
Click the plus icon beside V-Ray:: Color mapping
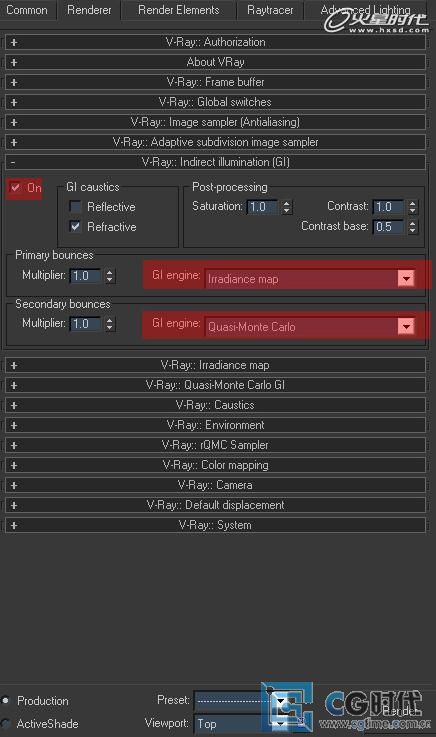[x=14, y=465]
